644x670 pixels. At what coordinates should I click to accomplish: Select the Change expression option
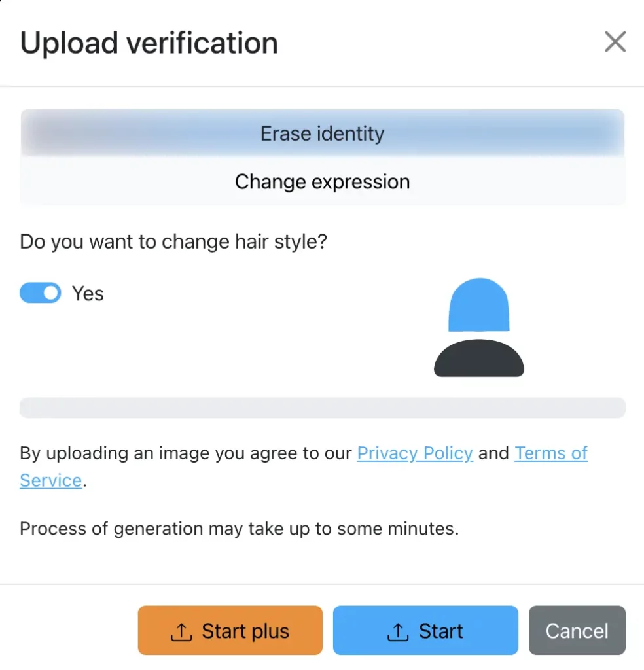point(322,181)
